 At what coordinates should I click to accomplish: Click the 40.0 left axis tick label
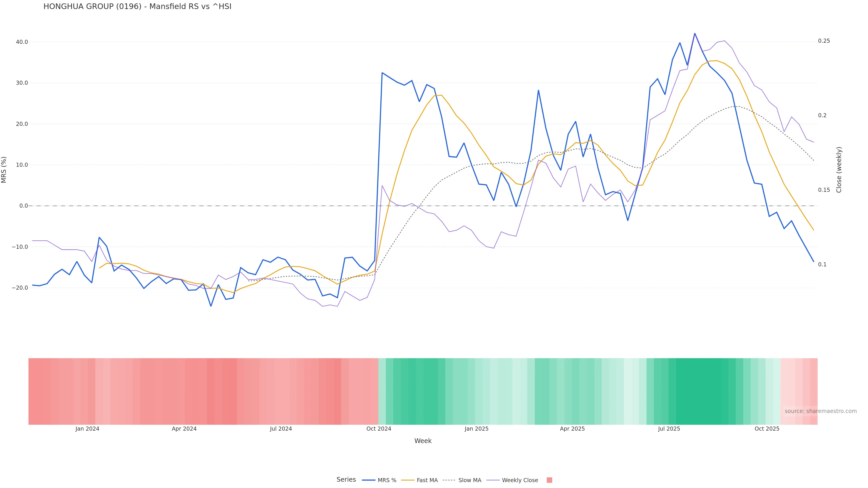tap(22, 42)
